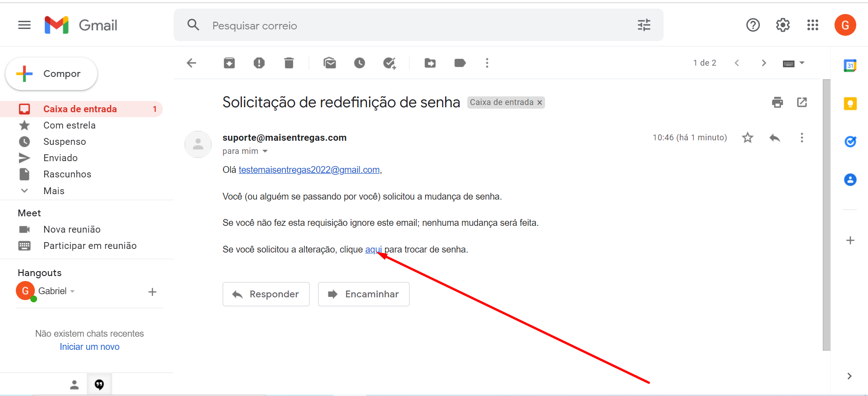This screenshot has height=396, width=868.
Task: Collapse the side panel chevron
Action: click(849, 376)
